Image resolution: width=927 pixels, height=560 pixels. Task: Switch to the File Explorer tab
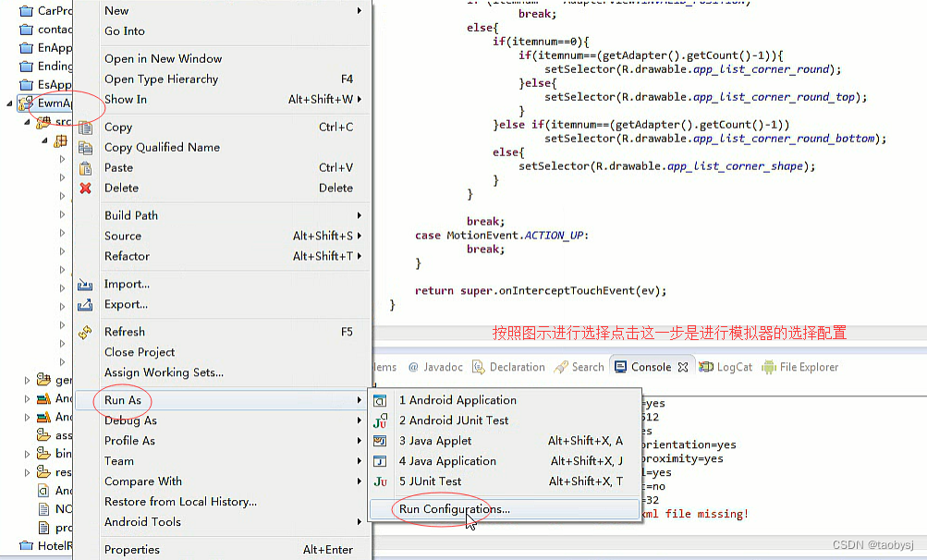click(x=800, y=367)
